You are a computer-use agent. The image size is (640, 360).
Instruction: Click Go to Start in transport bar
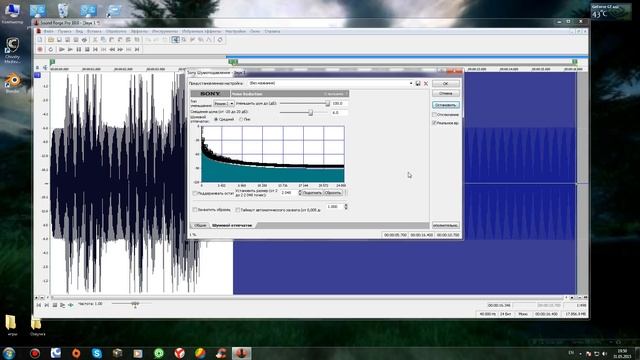(x=95, y=49)
